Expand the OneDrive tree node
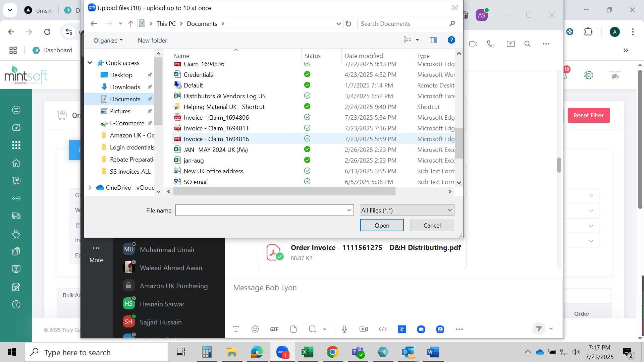The height and width of the screenshot is (362, 644). click(x=90, y=187)
